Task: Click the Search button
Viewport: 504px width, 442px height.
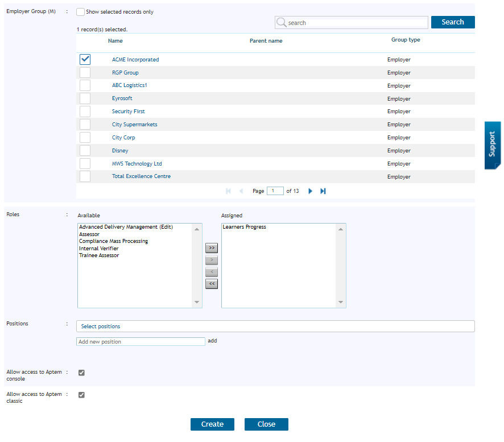Action: tap(452, 22)
